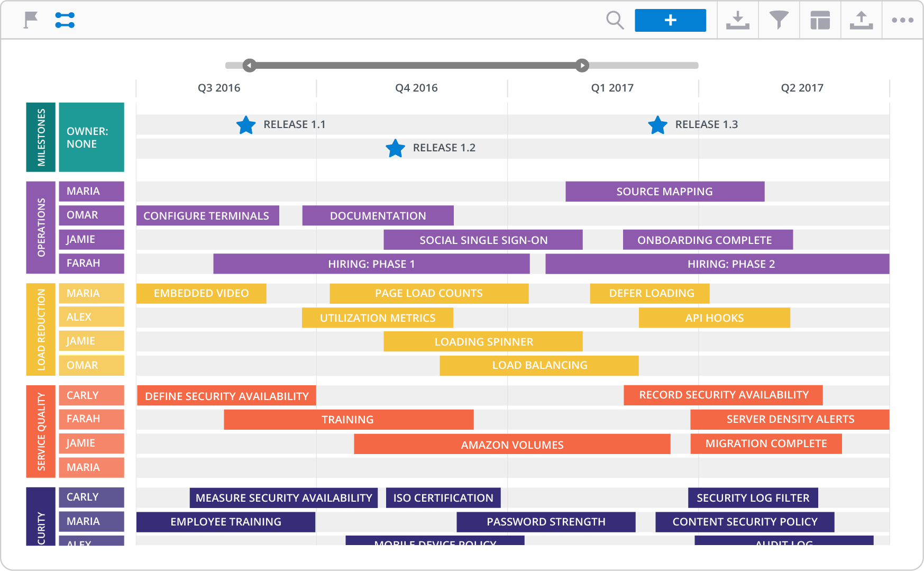Grab the right time range slider handle
The height and width of the screenshot is (571, 924).
[x=582, y=65]
